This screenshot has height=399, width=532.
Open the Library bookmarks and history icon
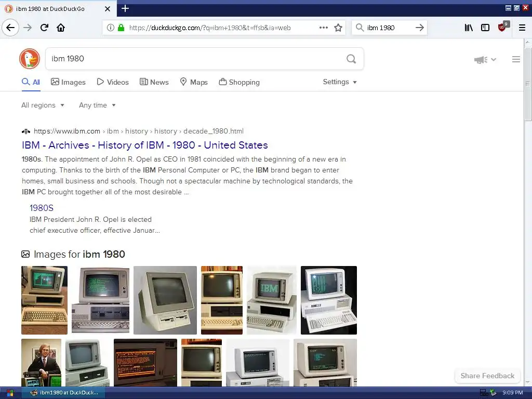(469, 28)
